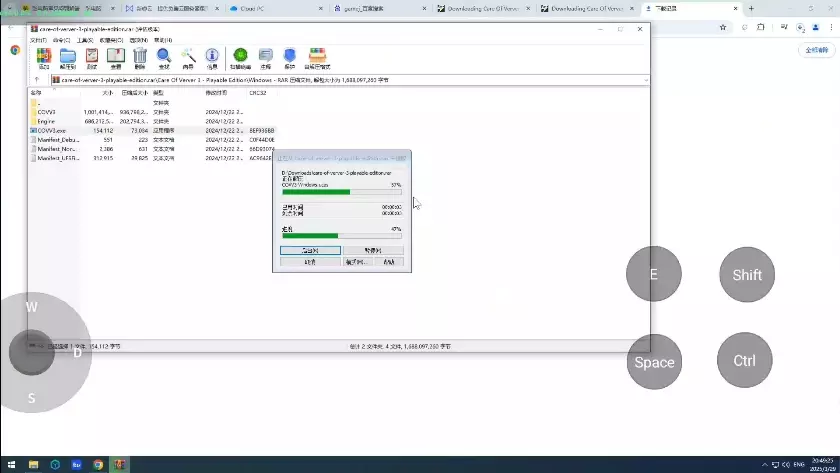Image resolution: width=840 pixels, height=473 pixels.
Task: Show archive Info via the blue i icon
Action: click(212, 58)
